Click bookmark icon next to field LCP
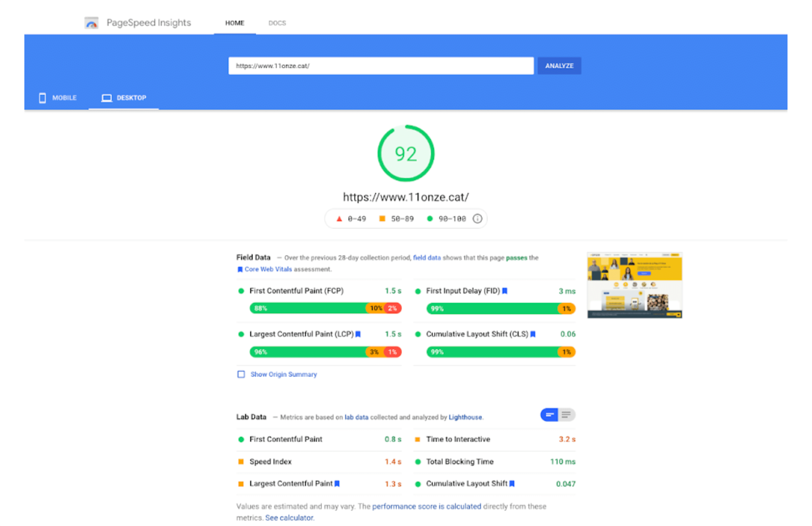This screenshot has width=812, height=526. coord(358,334)
